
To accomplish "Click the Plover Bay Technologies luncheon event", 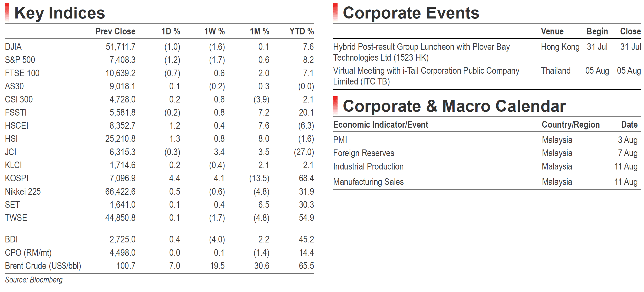I will coord(422,52).
